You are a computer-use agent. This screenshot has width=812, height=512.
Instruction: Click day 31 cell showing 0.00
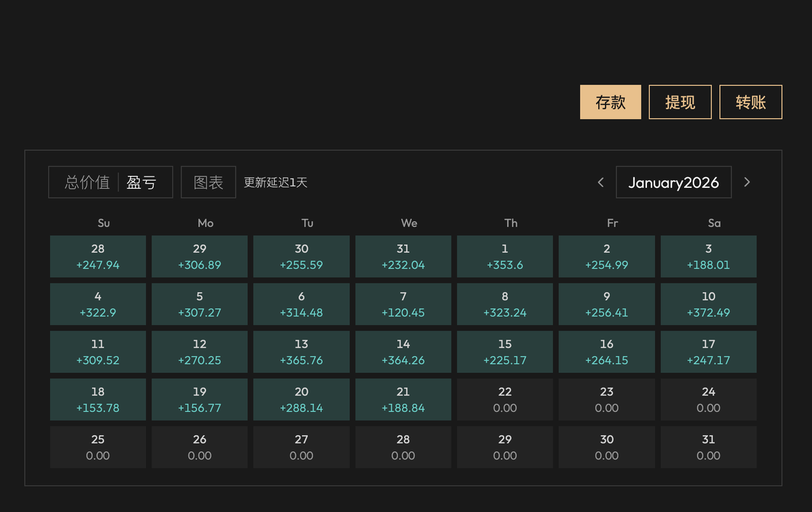pyautogui.click(x=708, y=447)
